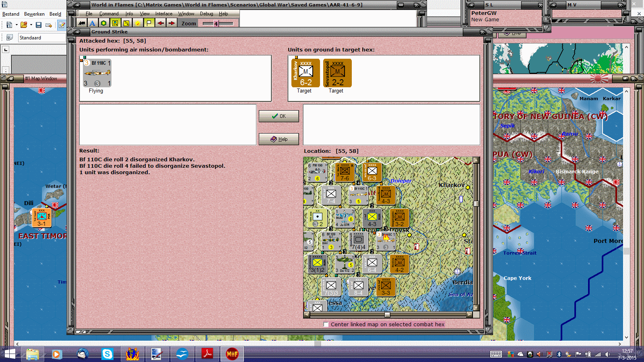Click the Stuka Ju 87R unit on minimap
Viewport: 644px width, 362px height.
pos(345,218)
